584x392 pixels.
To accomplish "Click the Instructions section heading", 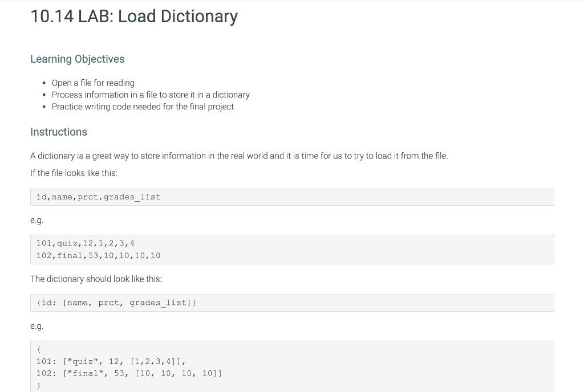I will pyautogui.click(x=59, y=132).
